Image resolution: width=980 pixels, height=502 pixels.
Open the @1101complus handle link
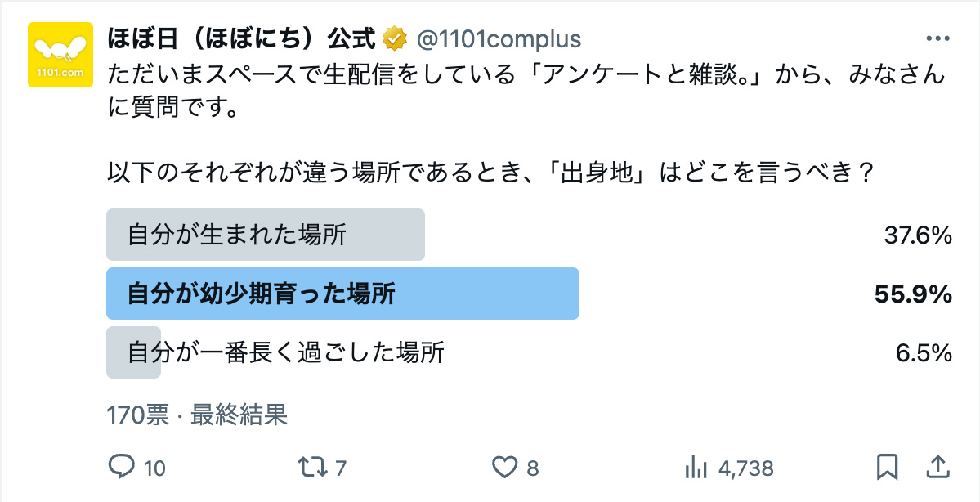[499, 38]
